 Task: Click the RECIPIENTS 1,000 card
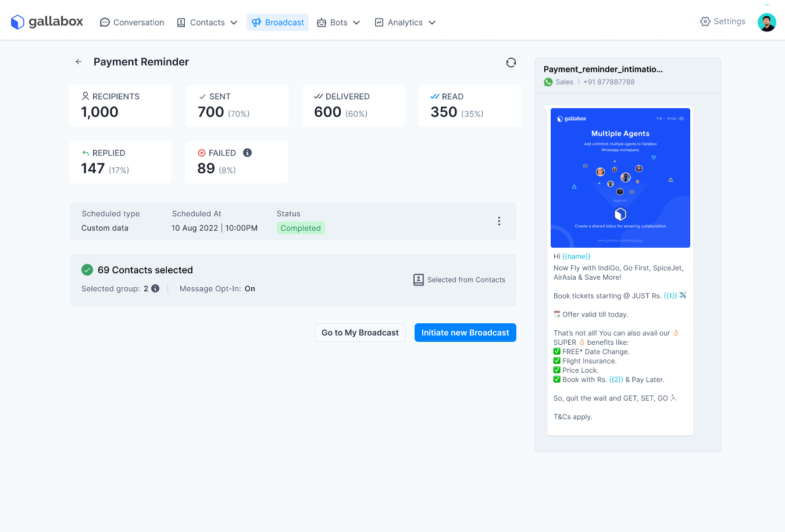pos(120,106)
